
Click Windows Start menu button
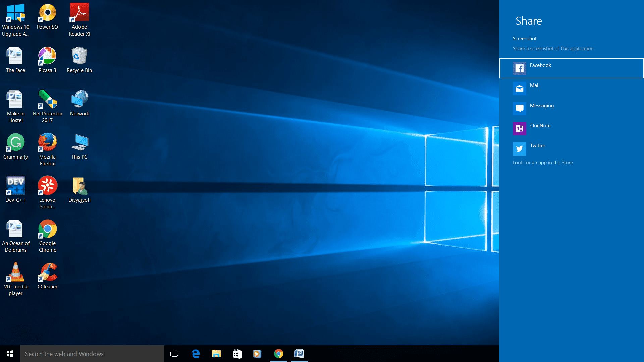point(10,354)
